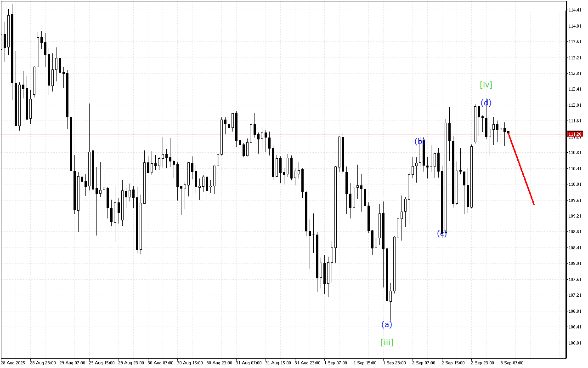
Task: Select the blue (d) wave label
Action: (x=486, y=103)
